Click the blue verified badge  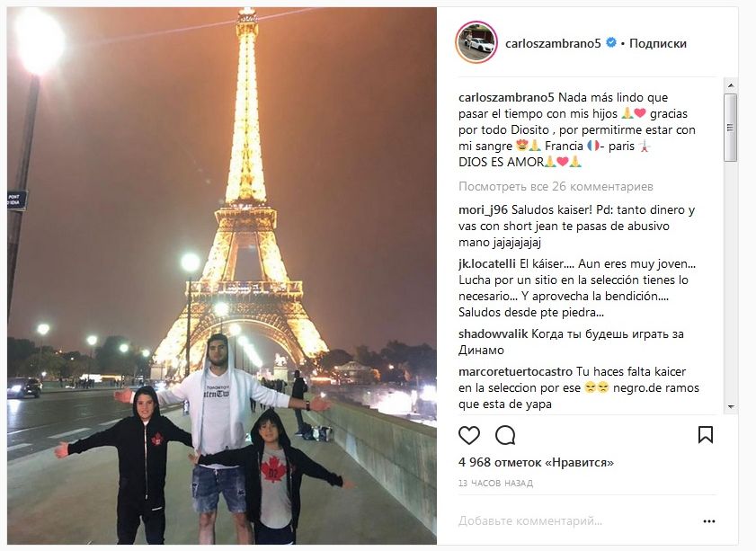pos(611,42)
